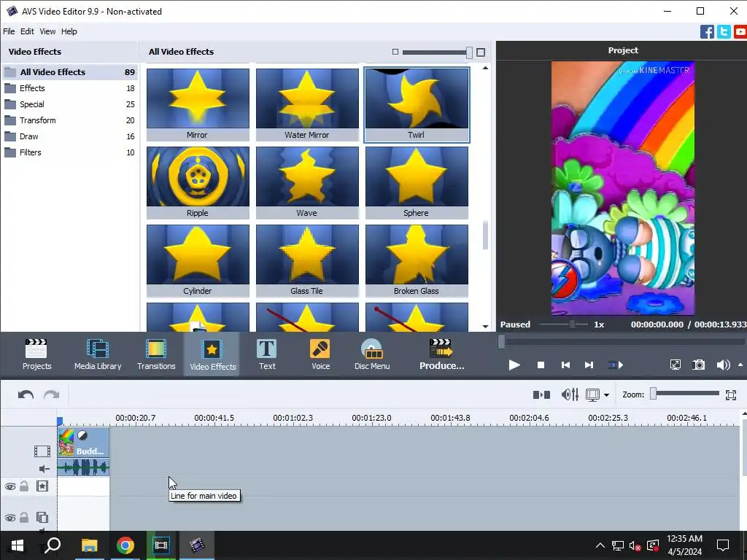Lock the video effects line
This screenshot has width=747, height=560.
(x=24, y=486)
